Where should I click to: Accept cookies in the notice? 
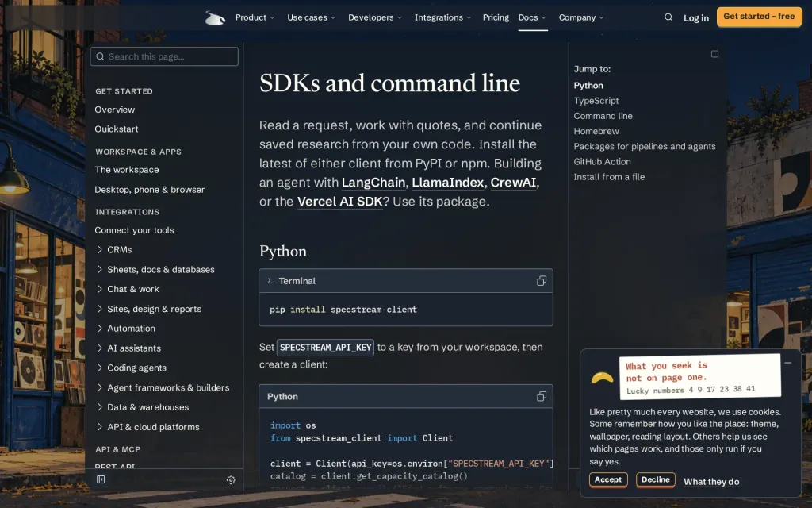pyautogui.click(x=608, y=480)
